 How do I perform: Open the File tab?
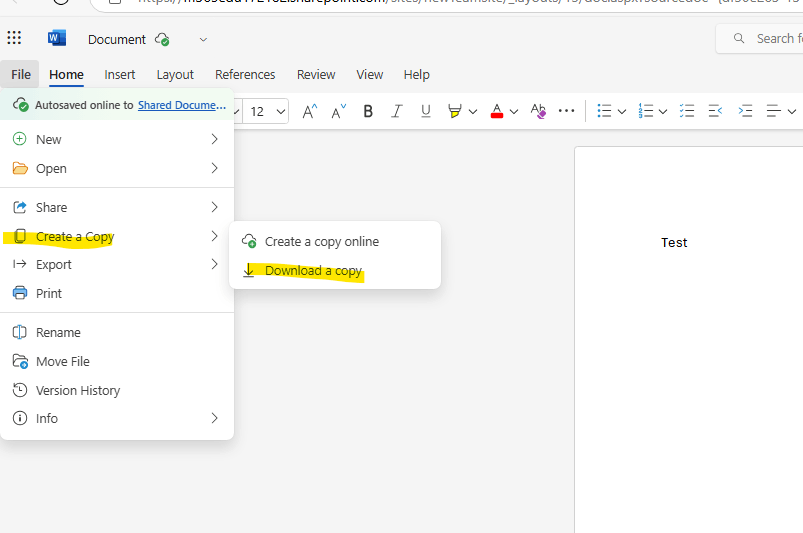(x=20, y=75)
